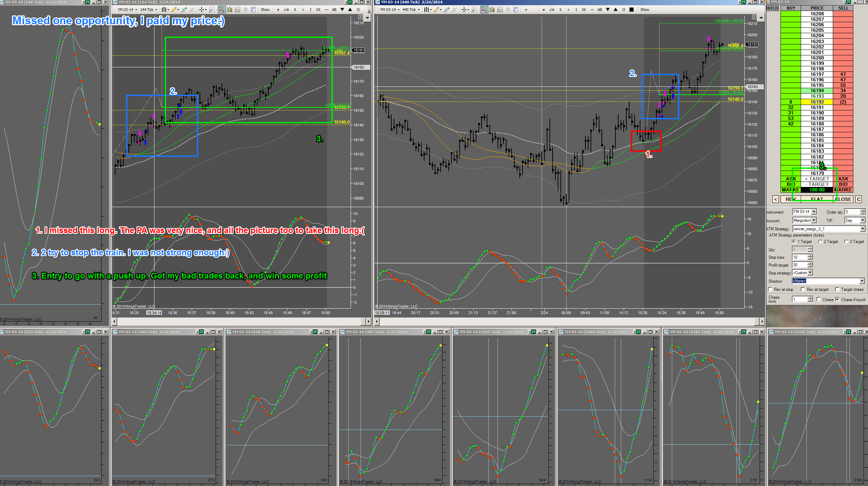The height and width of the screenshot is (486, 868).
Task: Uncheck the Chase if touch checkbox
Action: 837,299
